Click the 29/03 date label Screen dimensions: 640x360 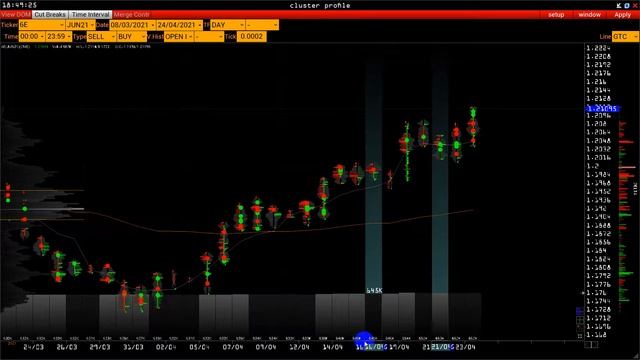[x=100, y=347]
